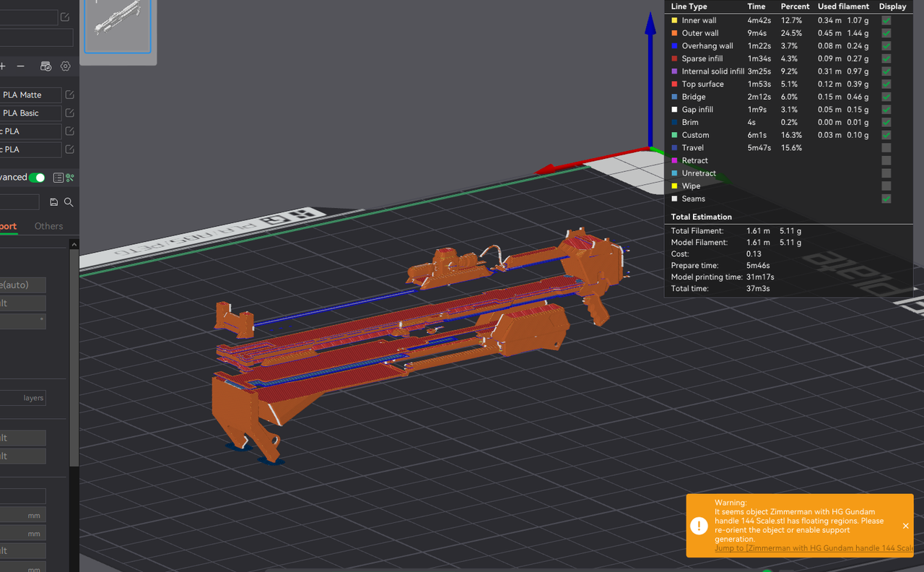Toggle the Advanced mode switch
Screen dimensions: 924x572
click(37, 178)
